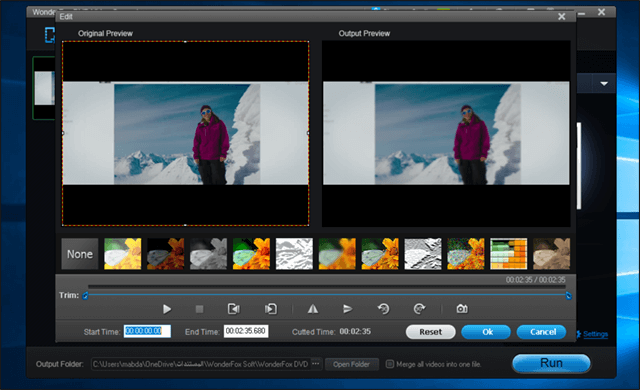This screenshot has width=640, height=390.
Task: Flip video horizontally
Action: (x=313, y=309)
